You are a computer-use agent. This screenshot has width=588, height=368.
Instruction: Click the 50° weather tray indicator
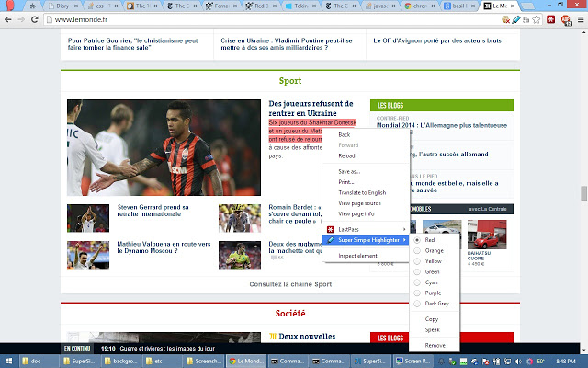[x=540, y=362]
